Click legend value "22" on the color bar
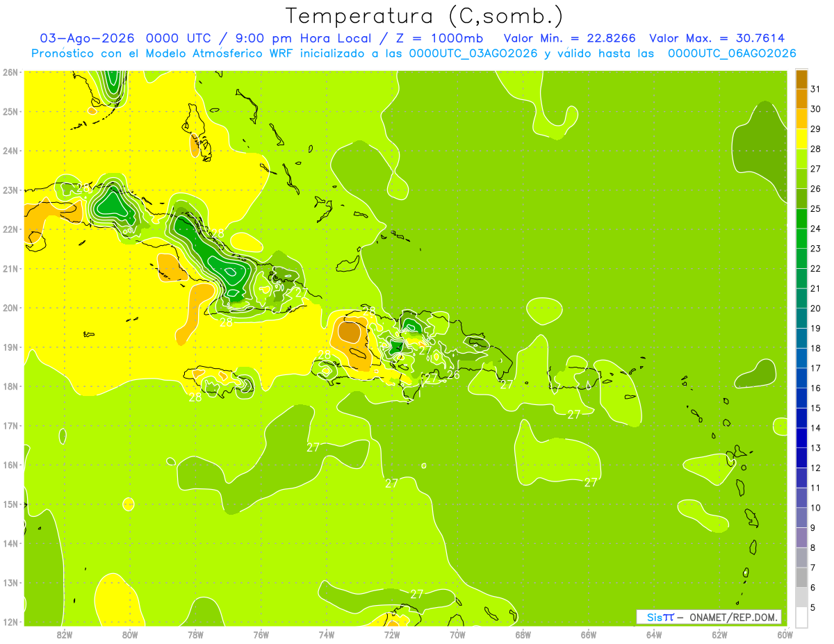This screenshot has height=644, width=834. tap(815, 268)
